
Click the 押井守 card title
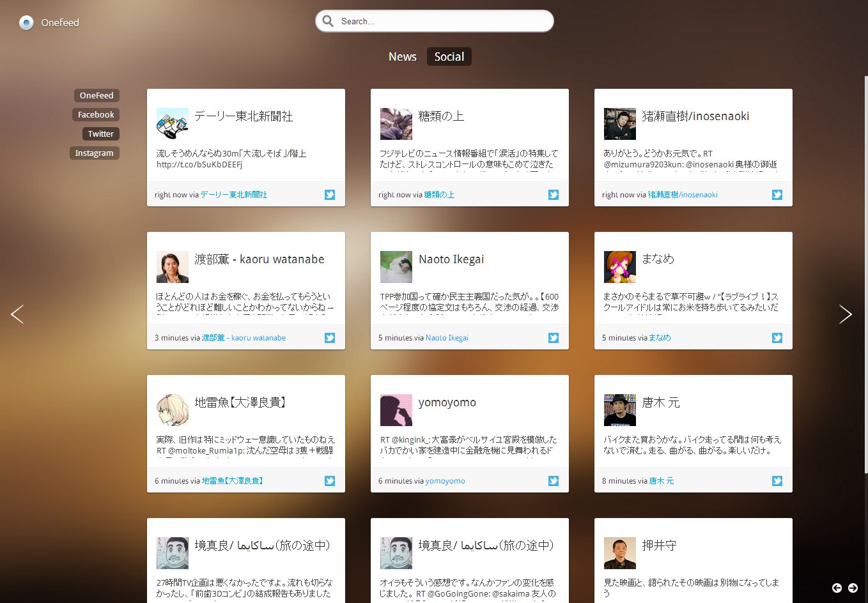[660, 546]
